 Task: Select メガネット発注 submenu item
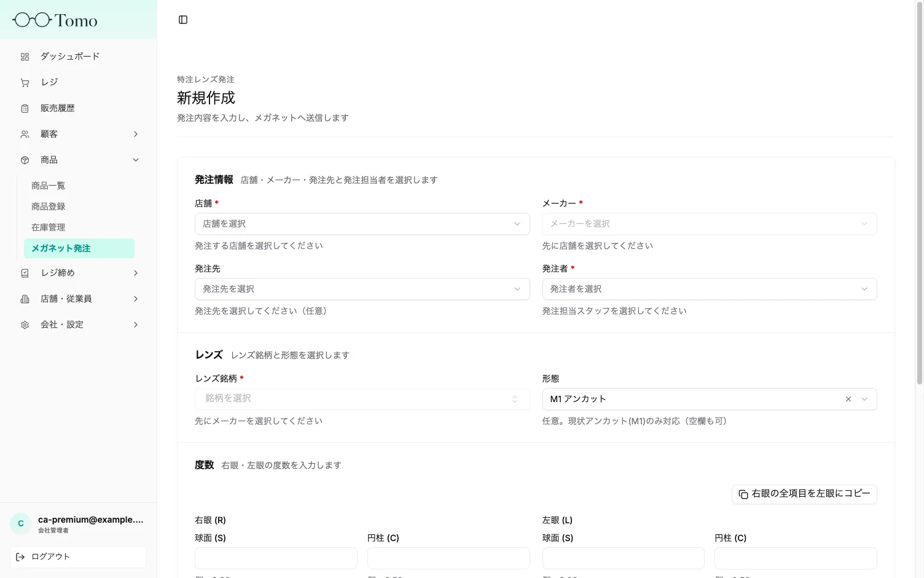[79, 248]
